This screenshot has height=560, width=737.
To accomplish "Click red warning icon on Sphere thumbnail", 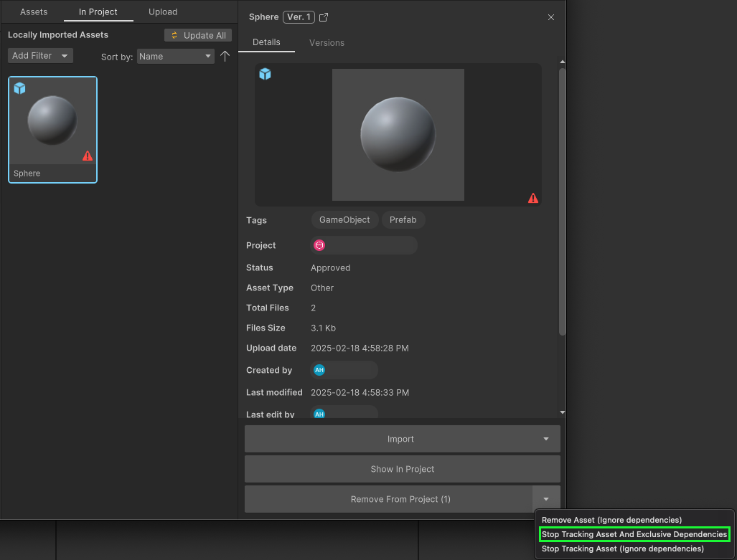I will pyautogui.click(x=88, y=156).
